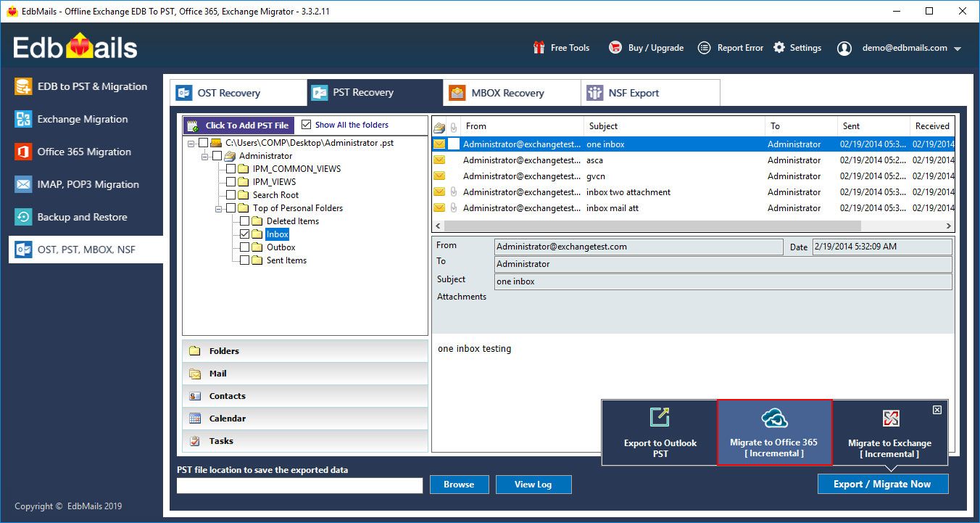
Task: Open the NSF Export tab
Action: [650, 93]
